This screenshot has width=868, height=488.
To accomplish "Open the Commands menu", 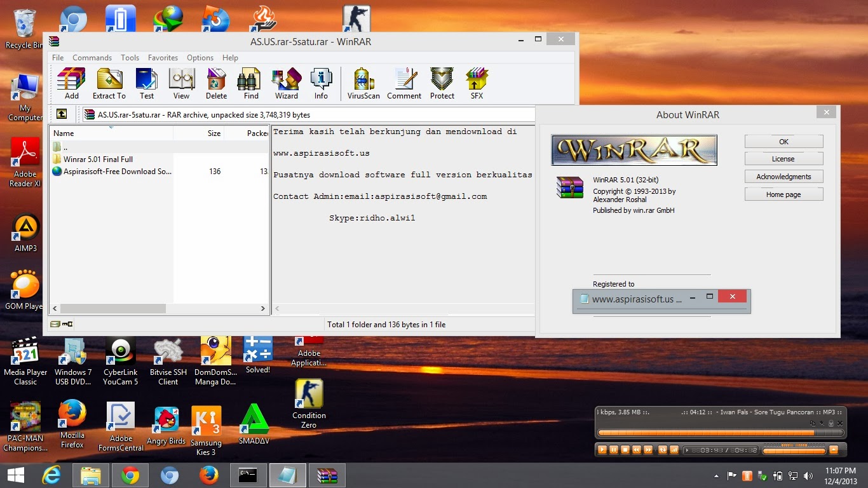I will (92, 57).
